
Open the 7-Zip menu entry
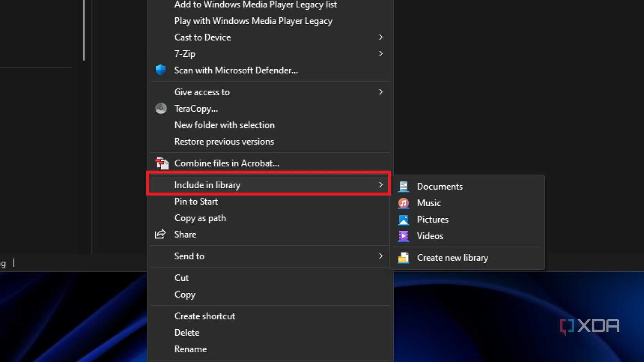coord(270,53)
